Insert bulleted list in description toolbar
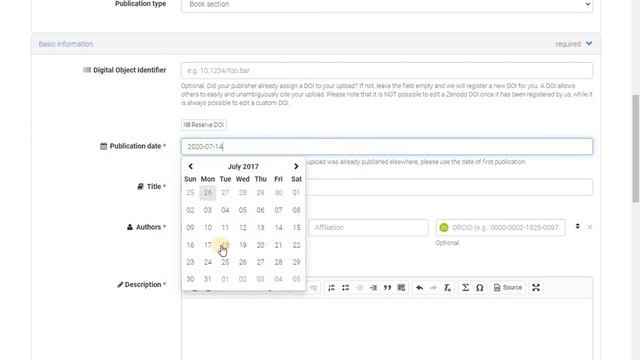 coord(346,288)
